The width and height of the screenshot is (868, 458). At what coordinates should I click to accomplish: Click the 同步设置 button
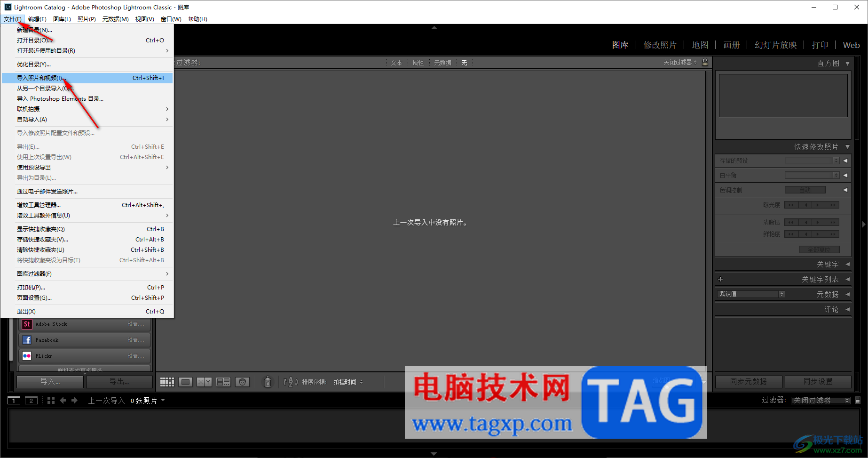[818, 382]
